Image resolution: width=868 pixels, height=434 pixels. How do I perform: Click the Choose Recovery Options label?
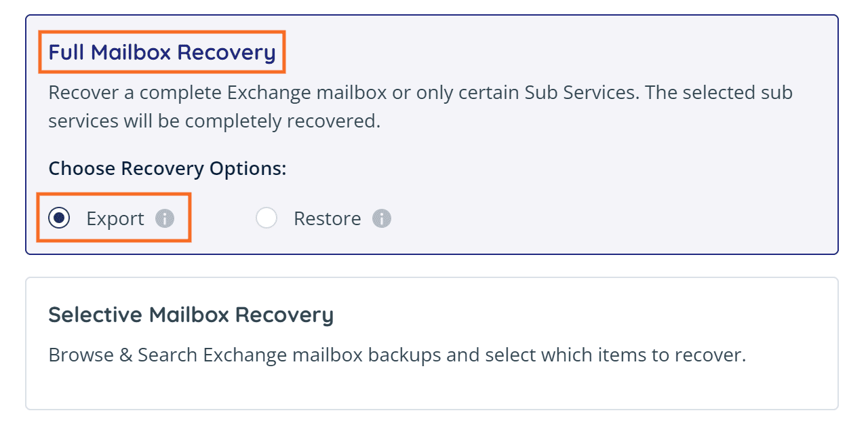[x=167, y=168]
